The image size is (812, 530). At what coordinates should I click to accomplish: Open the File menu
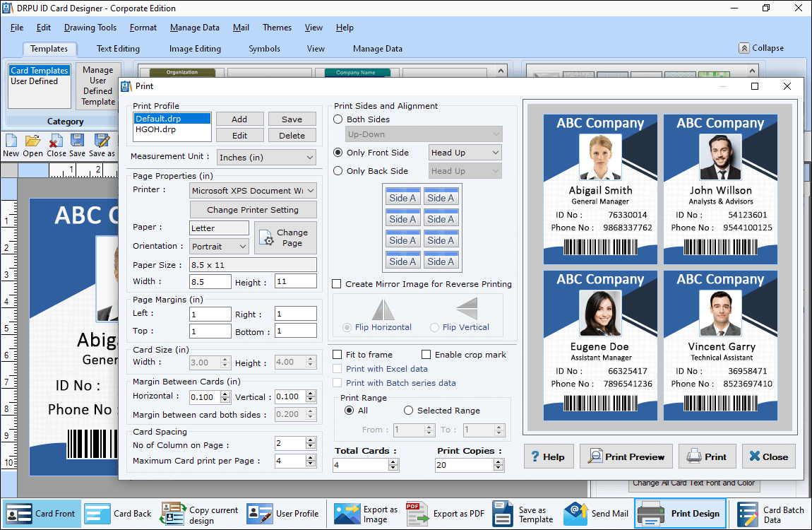point(16,28)
